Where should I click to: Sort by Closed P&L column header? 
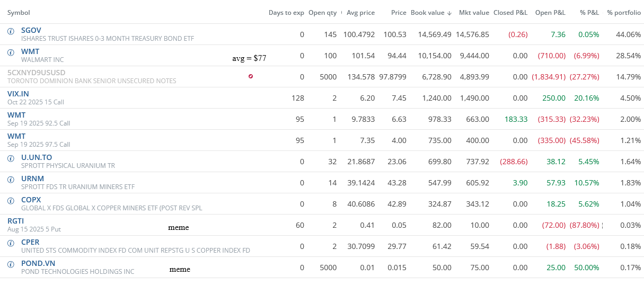click(x=510, y=13)
